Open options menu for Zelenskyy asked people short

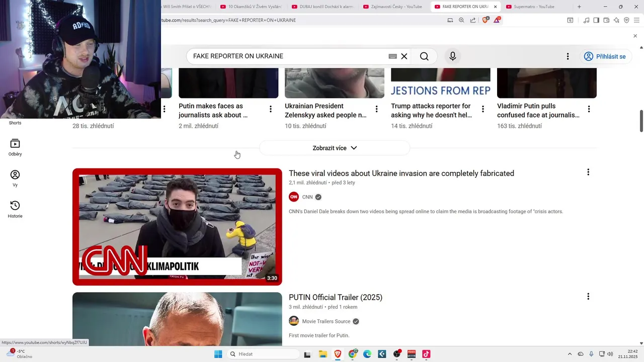377,109
